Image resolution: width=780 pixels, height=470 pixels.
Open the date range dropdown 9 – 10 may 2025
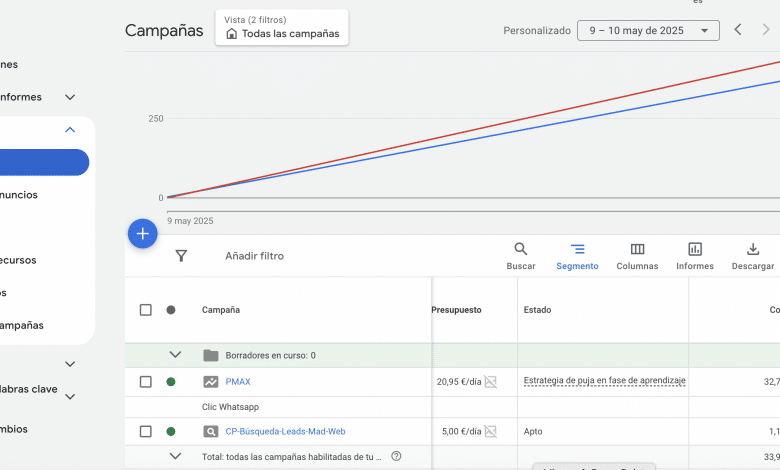coord(648,31)
